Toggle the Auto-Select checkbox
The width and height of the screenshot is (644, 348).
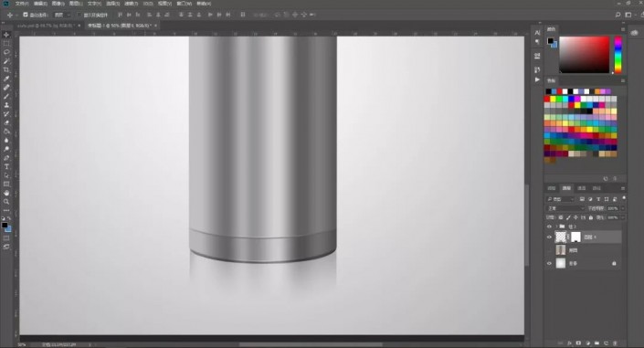click(x=26, y=15)
